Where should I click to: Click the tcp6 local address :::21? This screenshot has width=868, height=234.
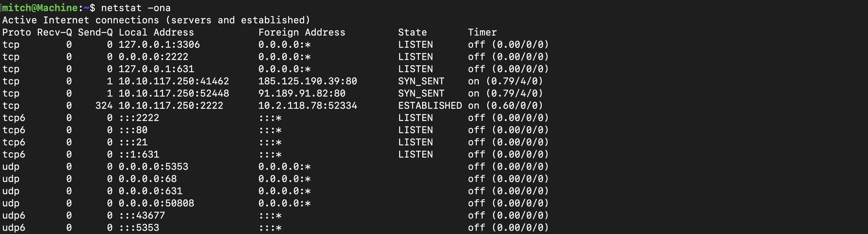tap(133, 142)
